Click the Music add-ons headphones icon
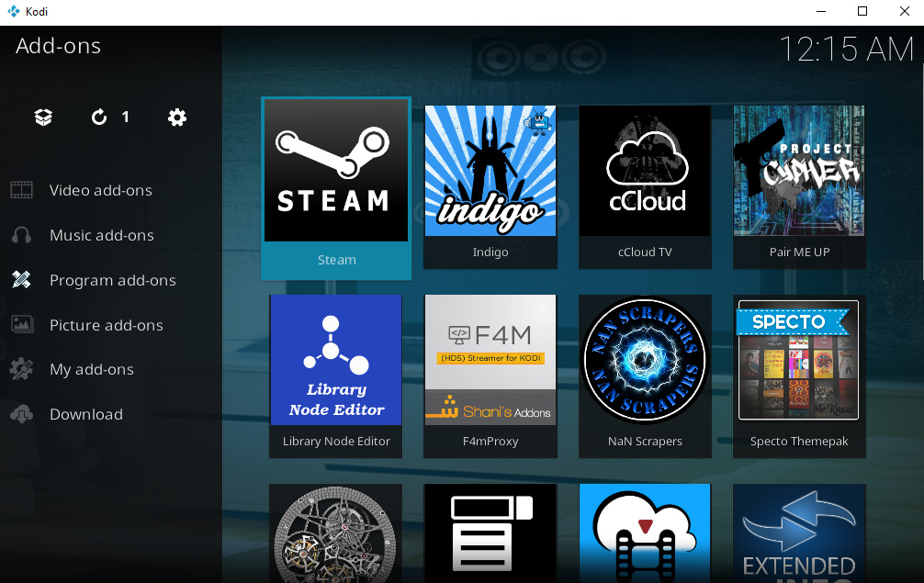 coord(22,235)
